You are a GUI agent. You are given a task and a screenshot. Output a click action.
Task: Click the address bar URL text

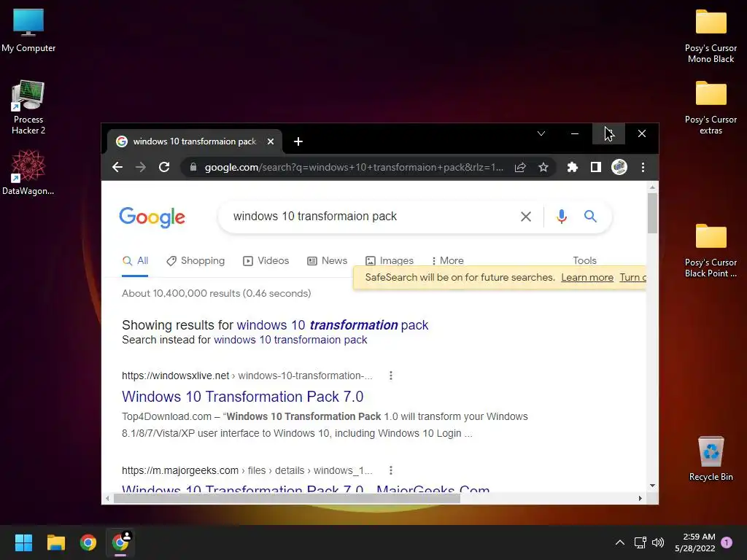pos(354,167)
